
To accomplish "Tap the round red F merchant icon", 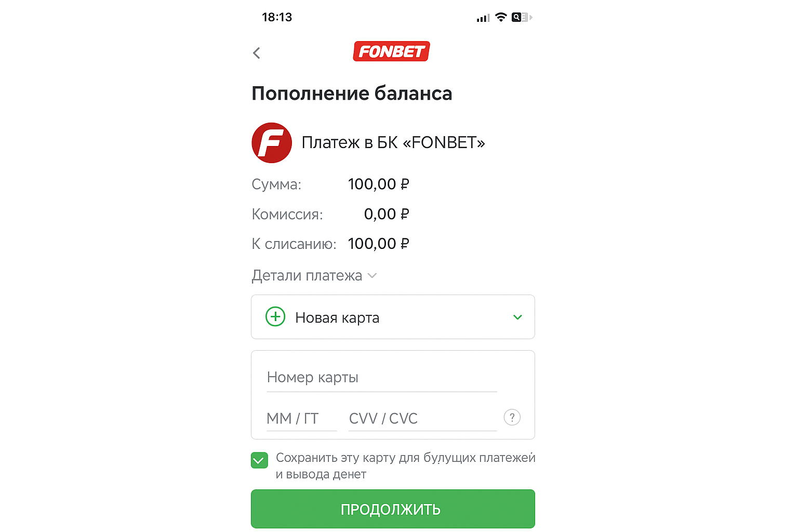I will click(272, 143).
